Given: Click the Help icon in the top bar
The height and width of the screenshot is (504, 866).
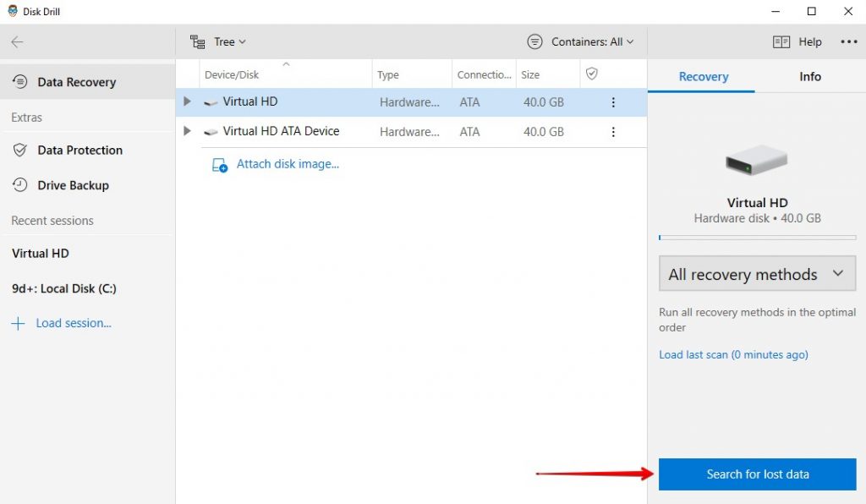Looking at the screenshot, I should [x=782, y=41].
